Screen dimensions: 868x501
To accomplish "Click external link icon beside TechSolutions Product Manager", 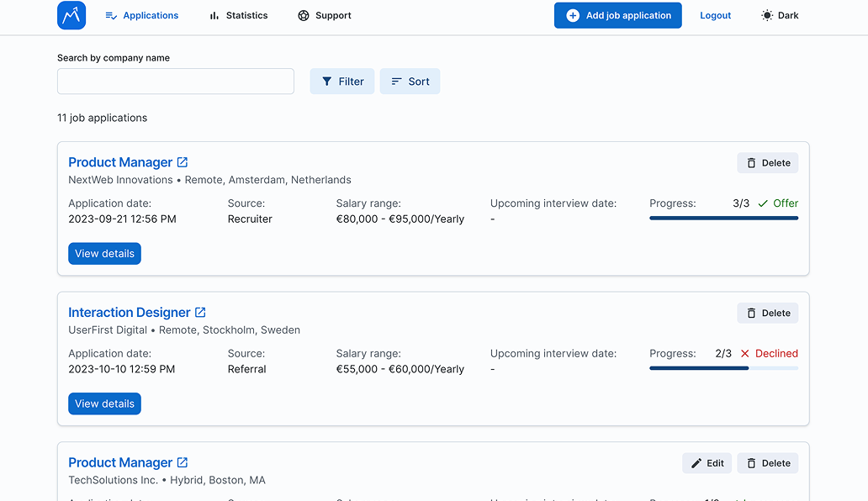I will click(x=183, y=462).
